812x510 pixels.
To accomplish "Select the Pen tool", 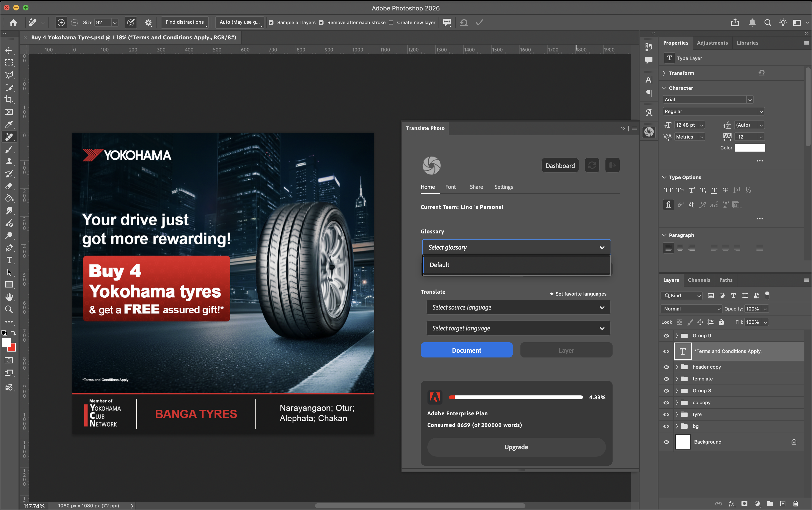I will click(x=9, y=248).
